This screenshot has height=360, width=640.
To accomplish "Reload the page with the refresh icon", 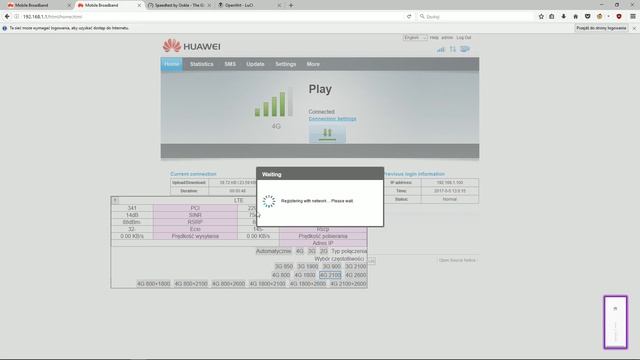I will coord(409,16).
